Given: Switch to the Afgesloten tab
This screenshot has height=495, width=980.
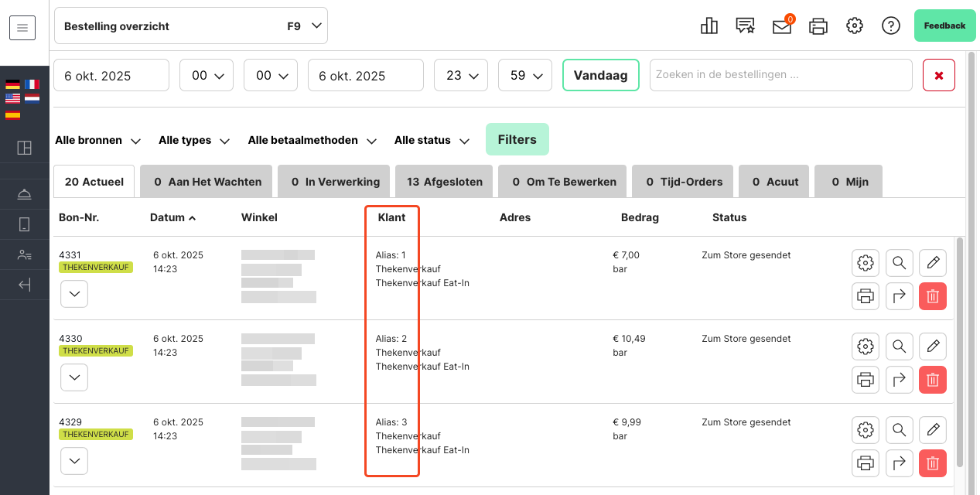Looking at the screenshot, I should pos(445,182).
